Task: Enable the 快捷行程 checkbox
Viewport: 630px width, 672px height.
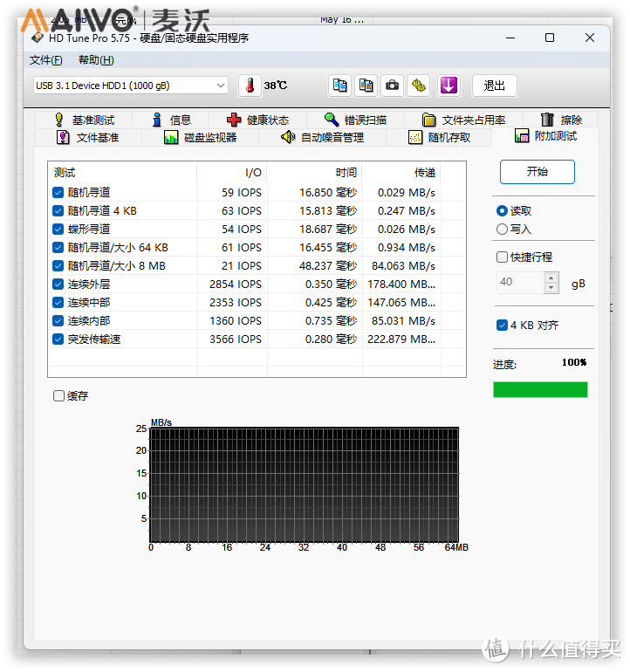Action: (502, 257)
